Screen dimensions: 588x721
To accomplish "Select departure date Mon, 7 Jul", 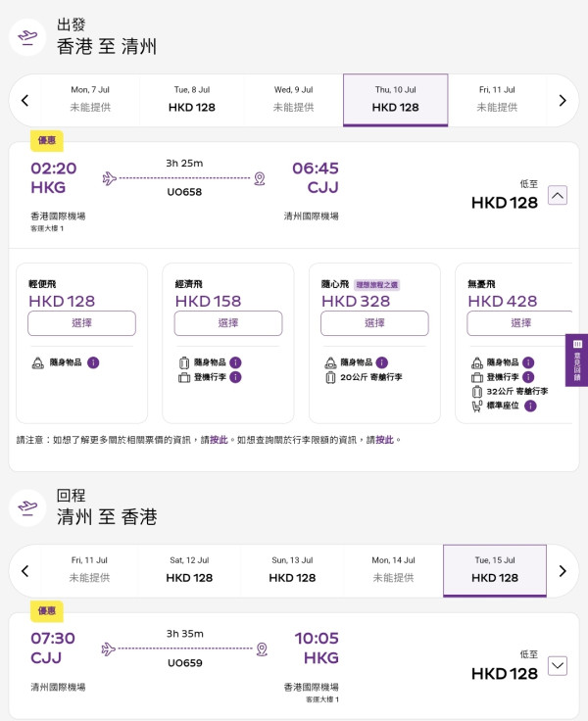I will 90,100.
